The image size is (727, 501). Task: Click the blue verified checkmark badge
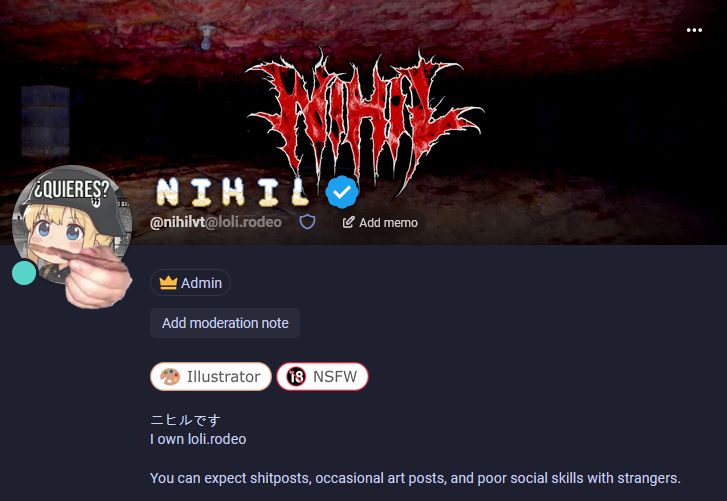[x=342, y=192]
